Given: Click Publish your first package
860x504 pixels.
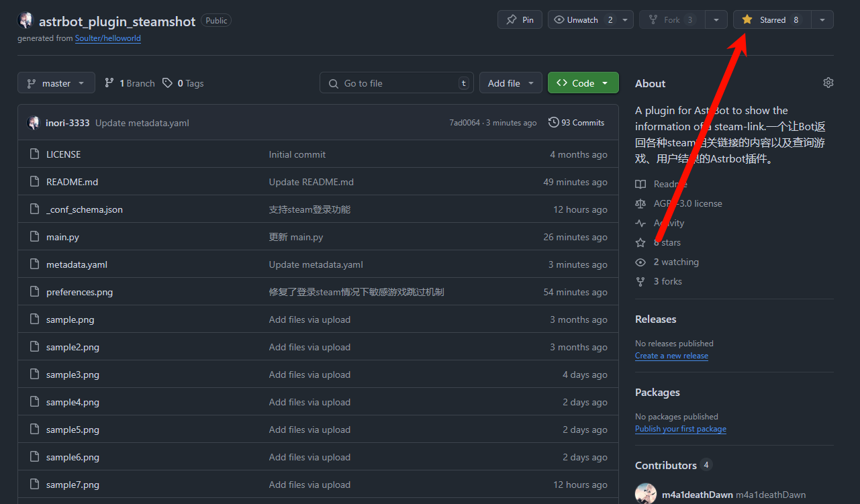Looking at the screenshot, I should click(681, 429).
